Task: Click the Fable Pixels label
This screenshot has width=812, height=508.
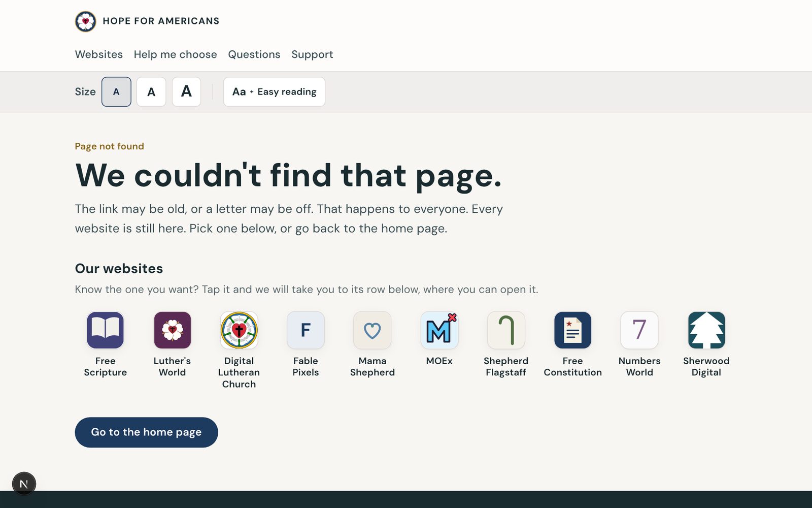Action: 306,367
